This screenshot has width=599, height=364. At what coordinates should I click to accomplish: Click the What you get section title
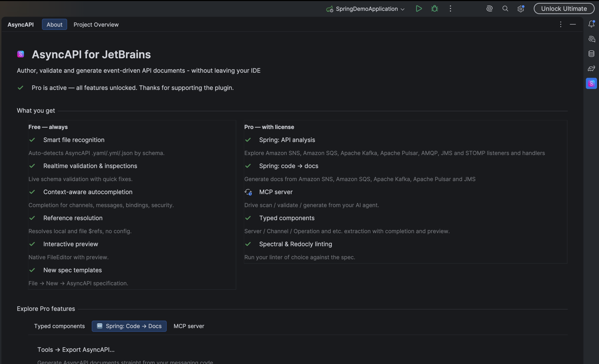[36, 110]
